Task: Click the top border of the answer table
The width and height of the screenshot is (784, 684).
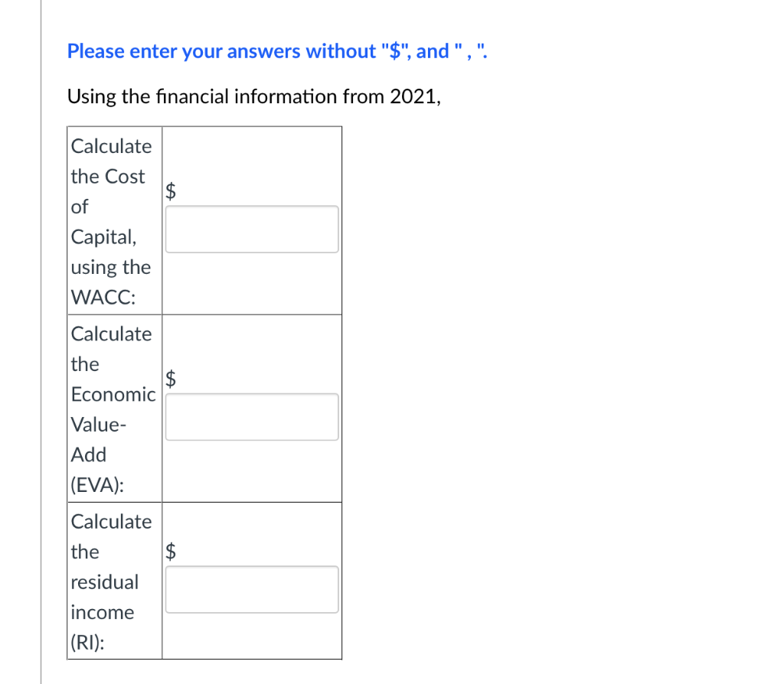Action: 204,127
